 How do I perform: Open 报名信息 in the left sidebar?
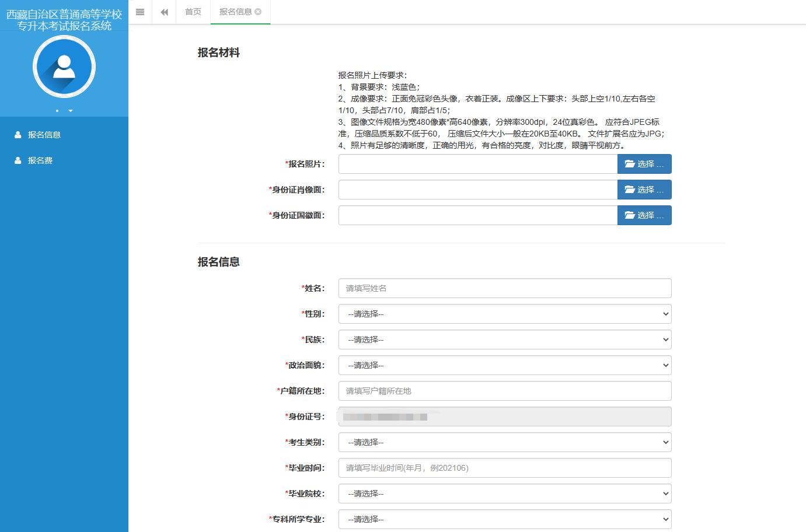44,135
